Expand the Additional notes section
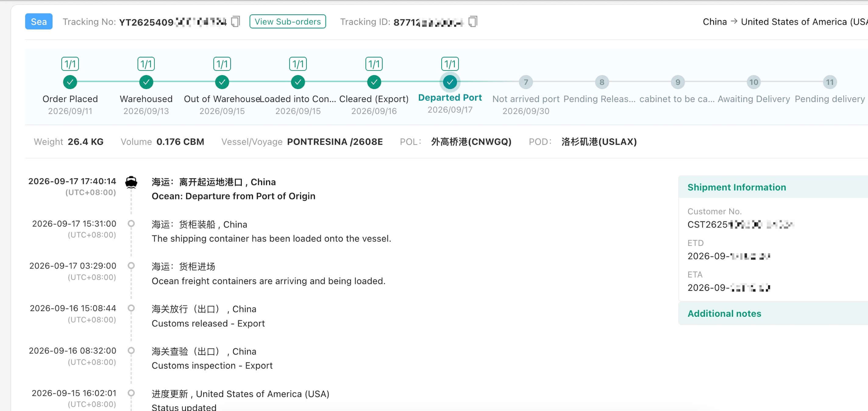The width and height of the screenshot is (868, 411). tap(724, 313)
